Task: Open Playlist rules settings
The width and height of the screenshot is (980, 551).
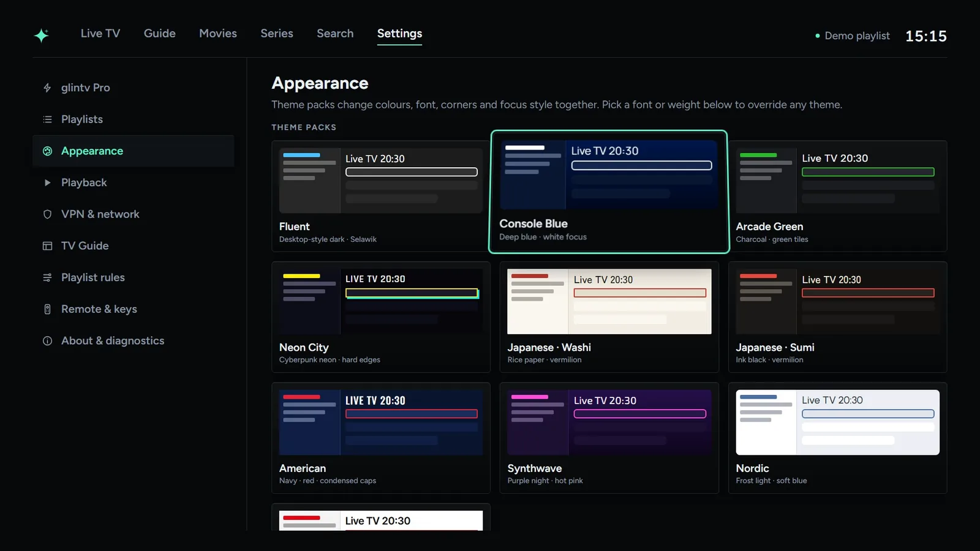Action: (x=133, y=278)
